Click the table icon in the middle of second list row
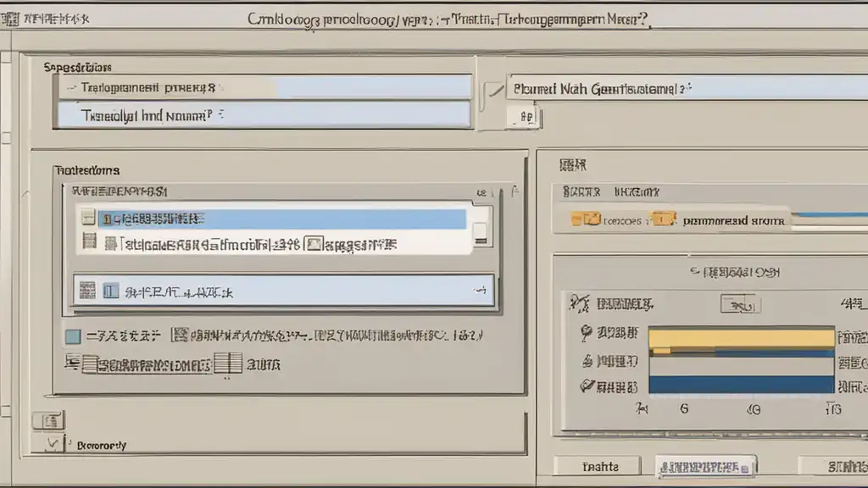Screen dimensions: 868x488 (314, 245)
